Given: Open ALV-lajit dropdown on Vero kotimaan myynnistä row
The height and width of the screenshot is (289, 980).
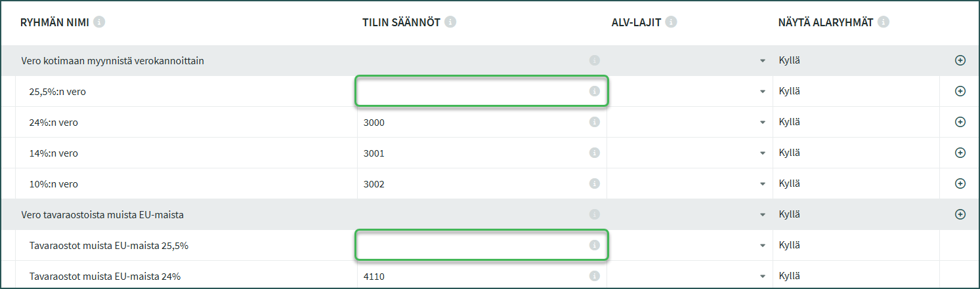Looking at the screenshot, I should [x=762, y=61].
